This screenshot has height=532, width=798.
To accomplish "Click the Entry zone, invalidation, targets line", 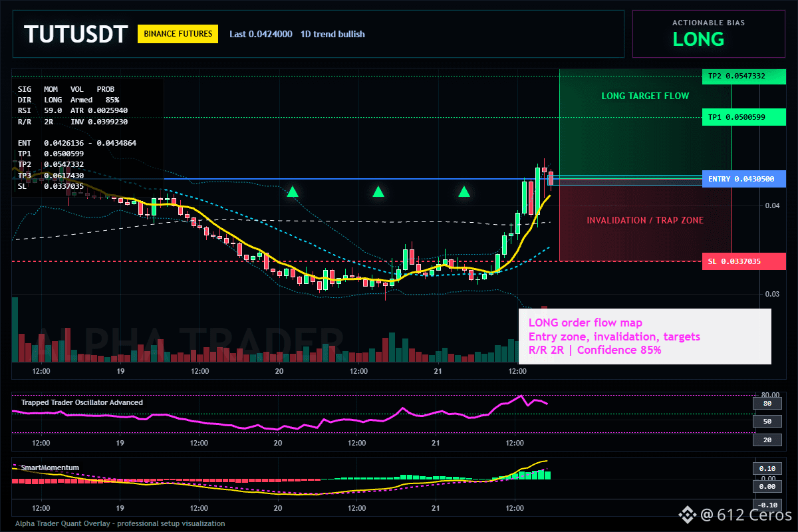I will pos(614,336).
